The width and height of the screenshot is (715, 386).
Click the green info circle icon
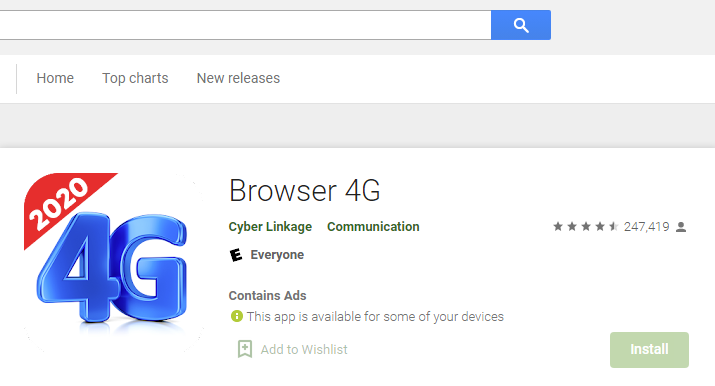click(237, 316)
